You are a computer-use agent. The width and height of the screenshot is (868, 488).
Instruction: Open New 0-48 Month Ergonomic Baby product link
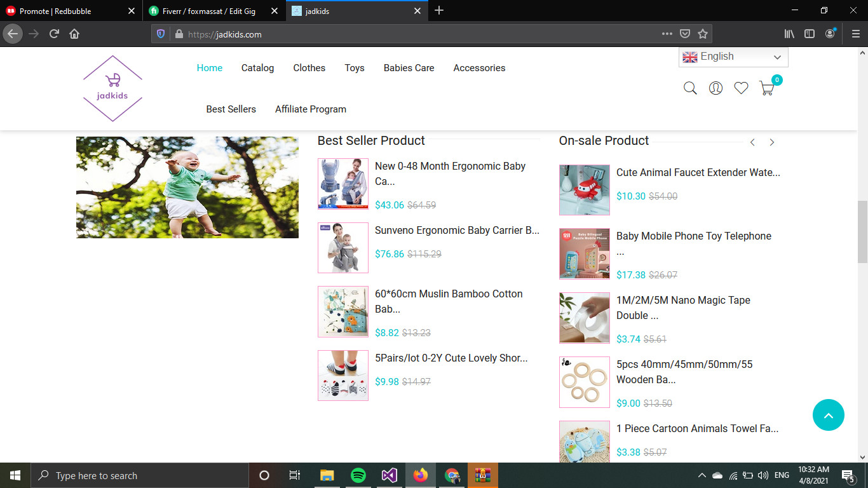coord(451,173)
